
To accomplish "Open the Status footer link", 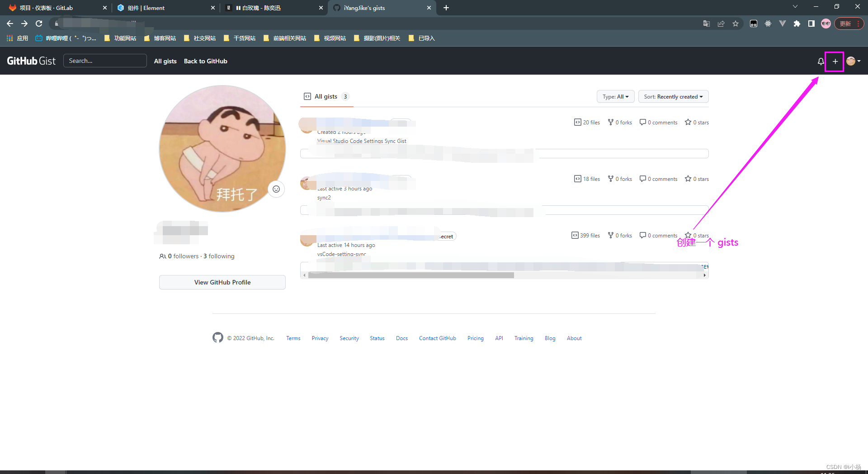I will (377, 338).
